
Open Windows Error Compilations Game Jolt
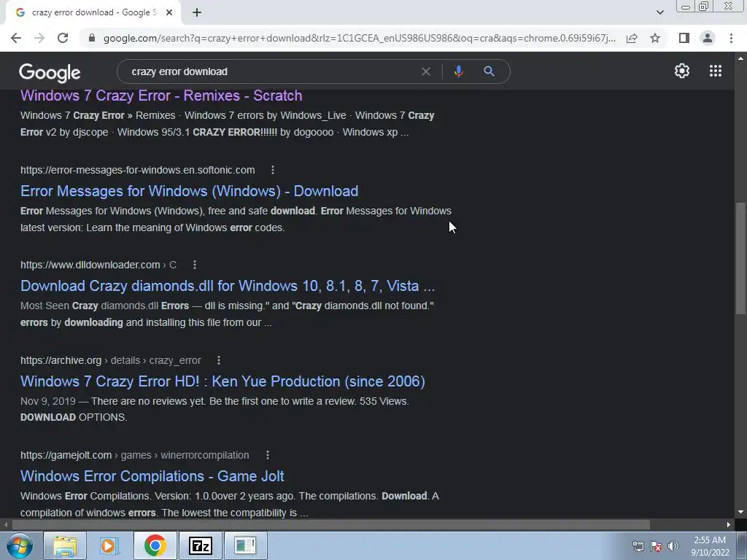[152, 475]
